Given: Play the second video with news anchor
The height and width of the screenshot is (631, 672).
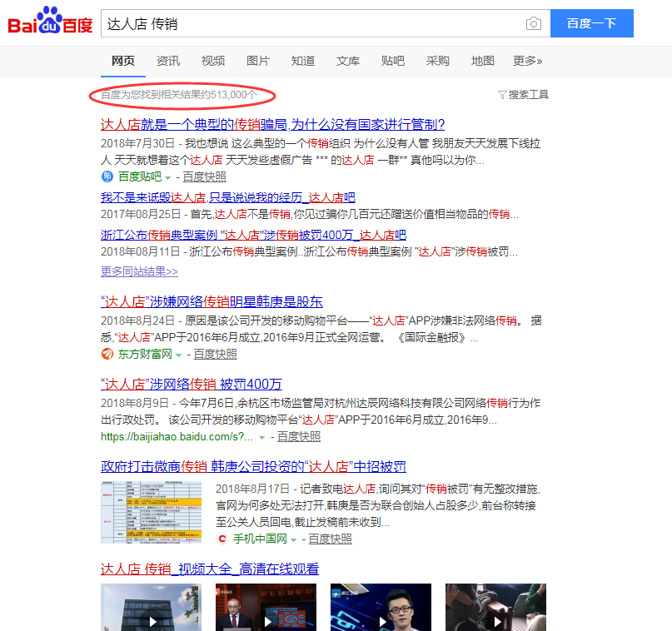Looking at the screenshot, I should click(266, 607).
